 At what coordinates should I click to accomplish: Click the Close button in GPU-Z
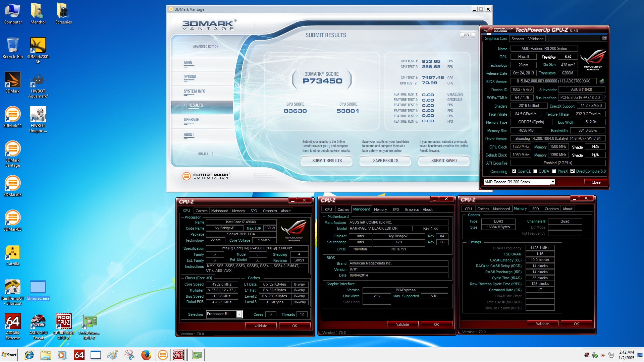[596, 182]
